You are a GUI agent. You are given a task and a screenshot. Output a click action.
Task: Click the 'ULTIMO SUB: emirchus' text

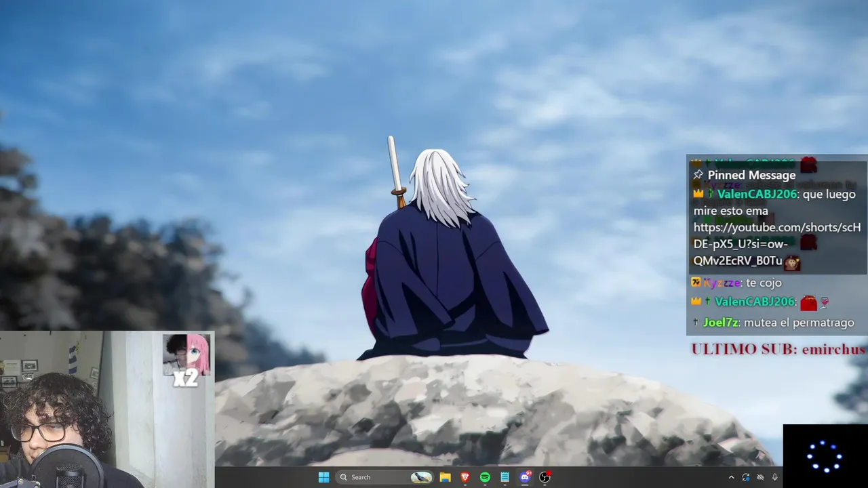pos(778,349)
